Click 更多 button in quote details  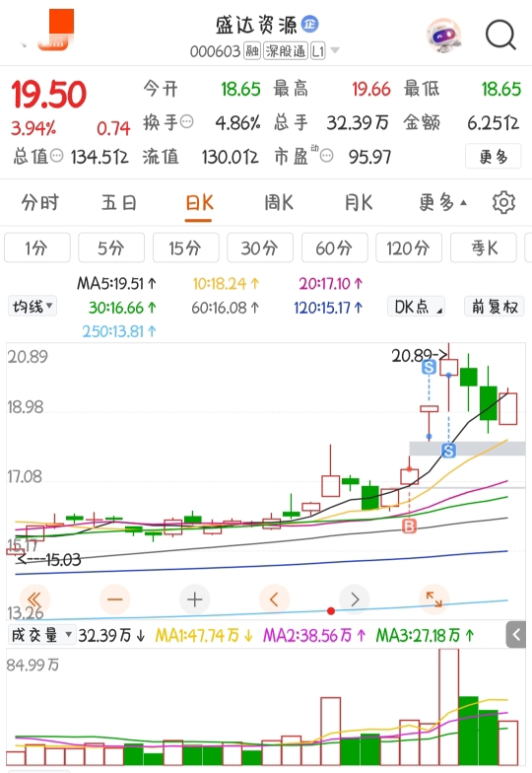(x=493, y=156)
